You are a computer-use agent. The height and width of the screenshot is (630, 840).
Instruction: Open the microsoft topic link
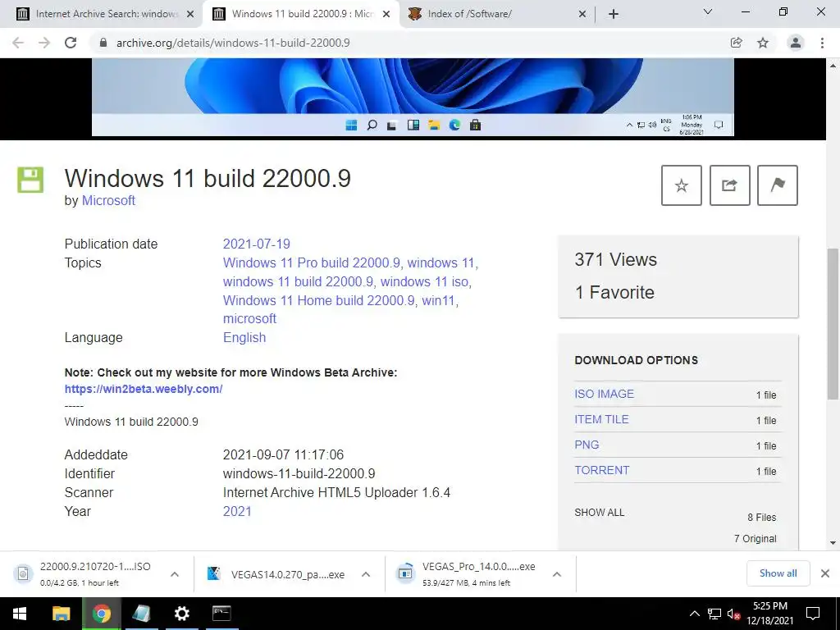tap(249, 319)
